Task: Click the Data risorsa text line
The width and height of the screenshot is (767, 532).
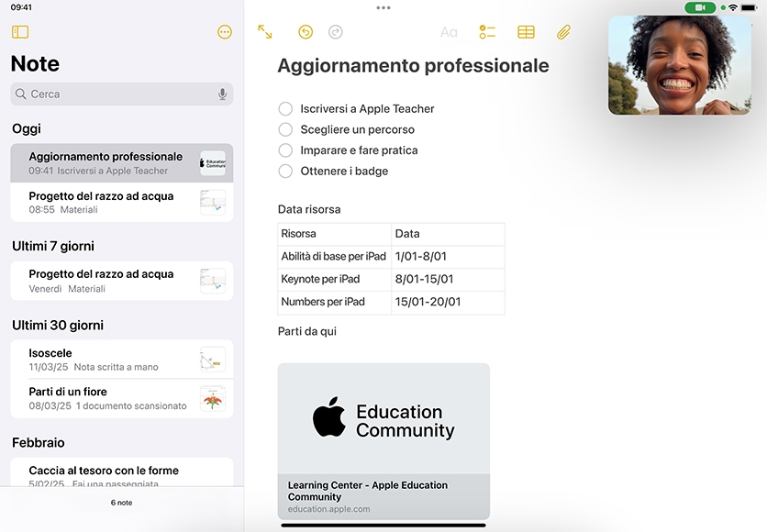Action: click(309, 209)
